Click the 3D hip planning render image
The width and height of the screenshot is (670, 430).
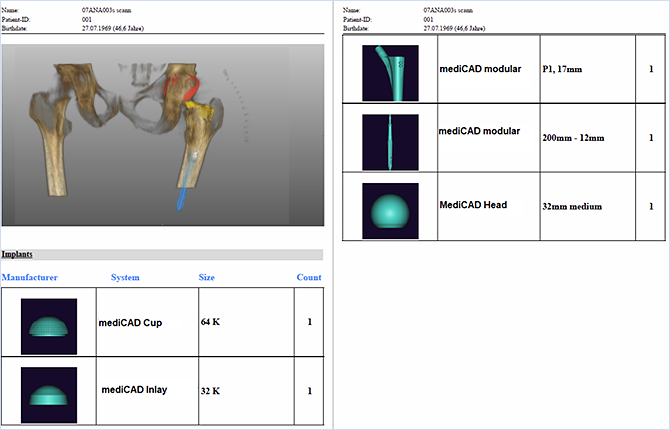click(163, 135)
